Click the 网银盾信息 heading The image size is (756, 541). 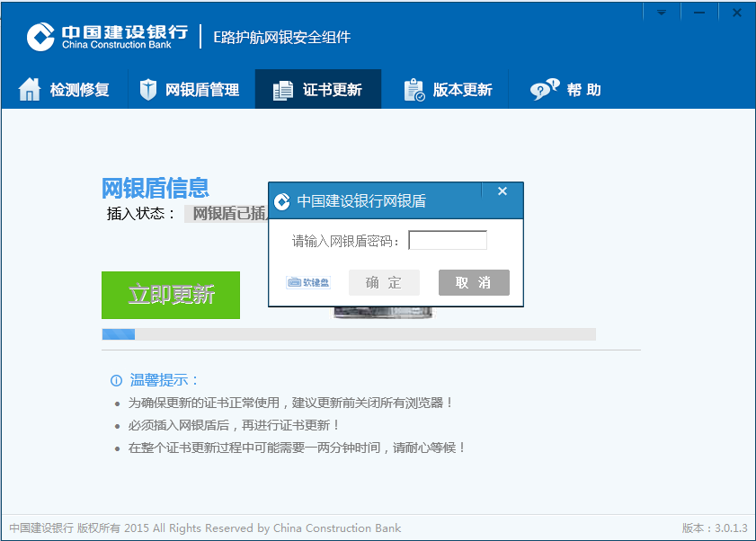coord(156,188)
